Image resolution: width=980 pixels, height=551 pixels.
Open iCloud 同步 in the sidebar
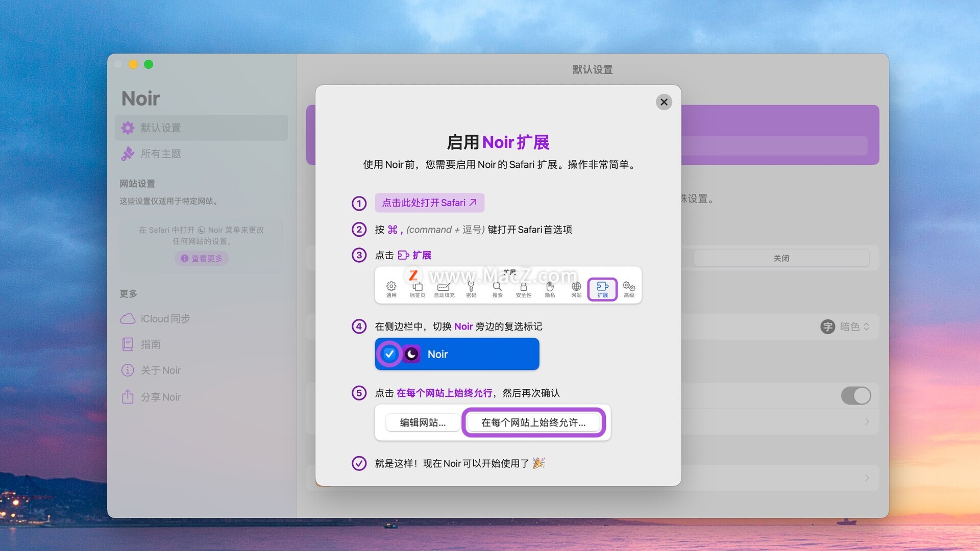pos(202,318)
